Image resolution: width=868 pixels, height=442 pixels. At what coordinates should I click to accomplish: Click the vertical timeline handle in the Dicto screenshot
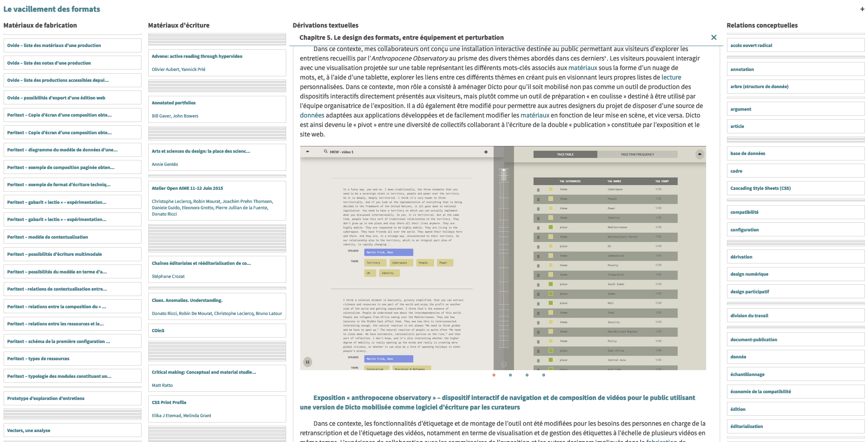pyautogui.click(x=504, y=174)
